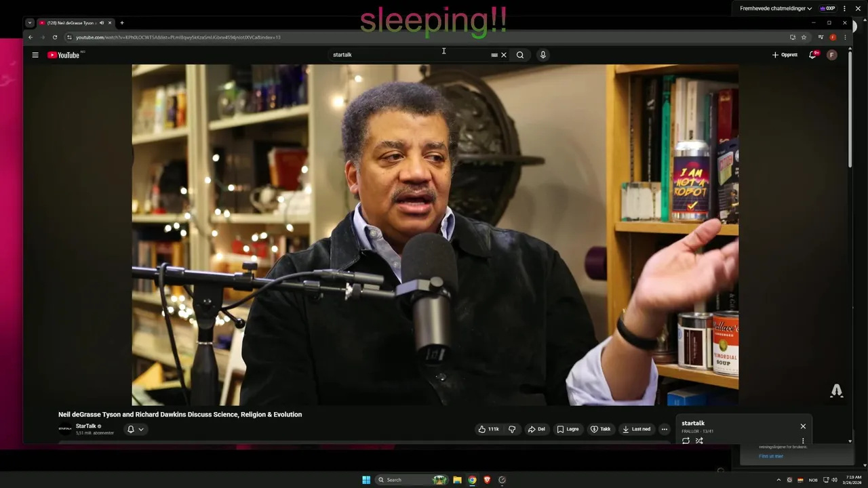Screen dimensions: 868x488
Task: Open the clock and date panel
Action: click(853, 480)
